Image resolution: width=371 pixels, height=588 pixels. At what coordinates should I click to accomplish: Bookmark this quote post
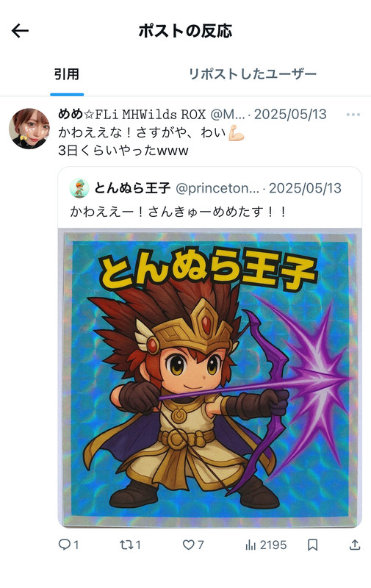click(x=312, y=545)
